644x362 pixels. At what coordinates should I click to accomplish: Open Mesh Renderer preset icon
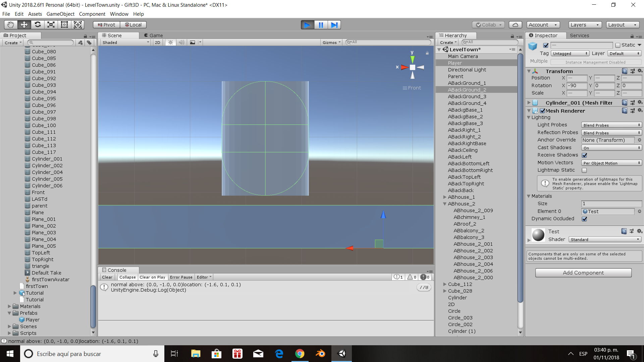632,110
